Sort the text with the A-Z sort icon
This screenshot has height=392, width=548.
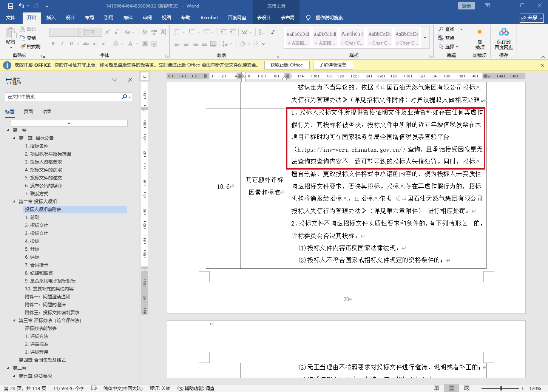[x=261, y=32]
